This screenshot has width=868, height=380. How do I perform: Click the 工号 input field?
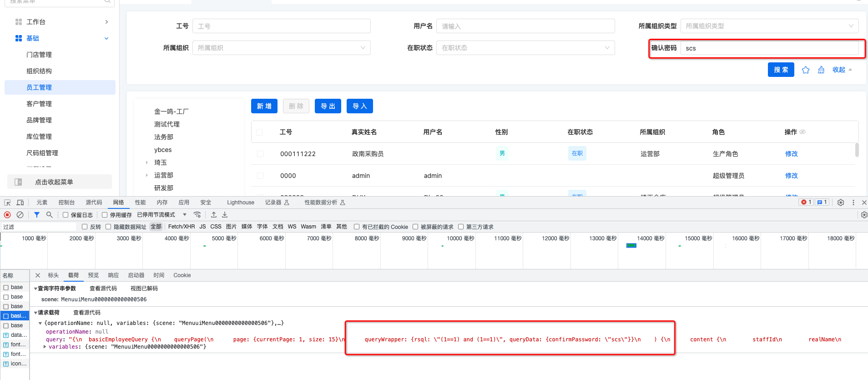[x=281, y=26]
